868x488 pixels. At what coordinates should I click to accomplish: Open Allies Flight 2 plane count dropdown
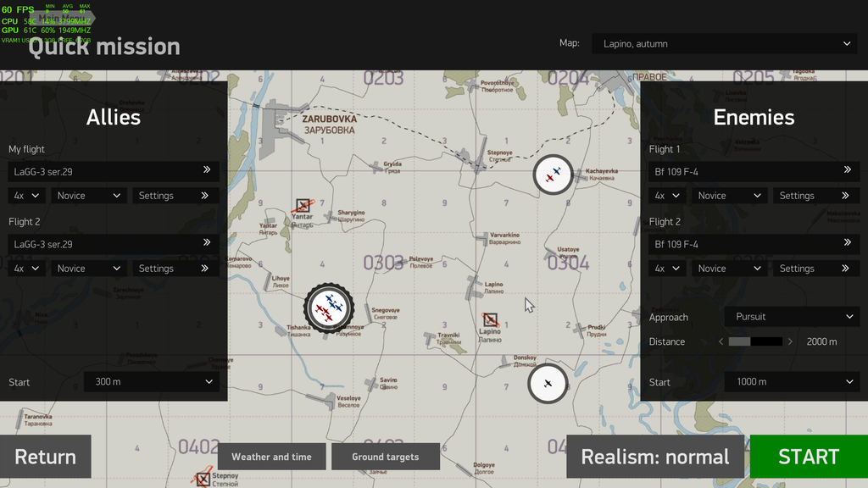tap(26, 269)
